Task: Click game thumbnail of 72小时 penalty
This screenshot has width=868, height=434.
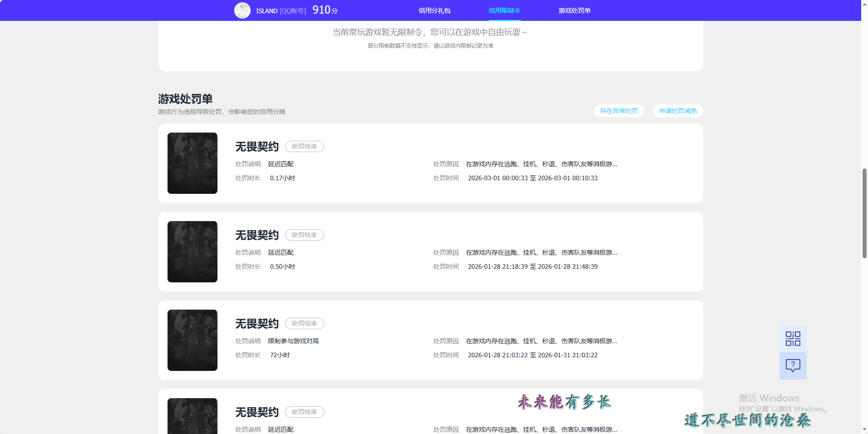Action: (192, 340)
